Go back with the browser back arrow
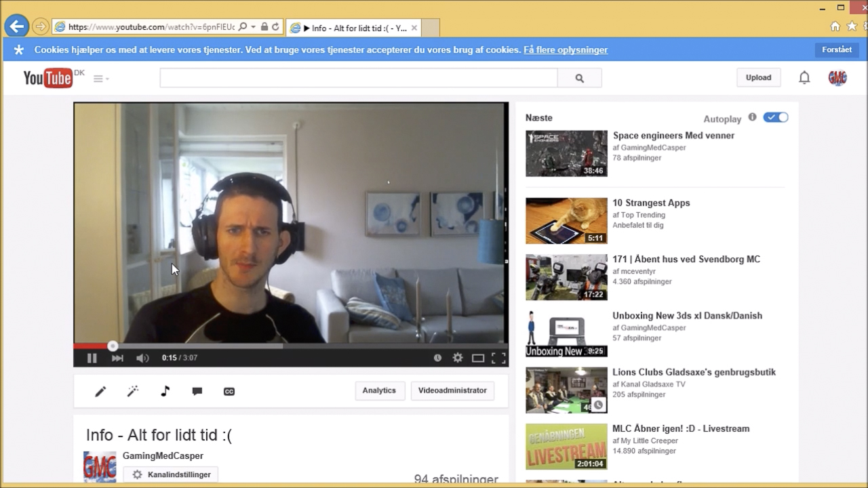 pyautogui.click(x=16, y=26)
